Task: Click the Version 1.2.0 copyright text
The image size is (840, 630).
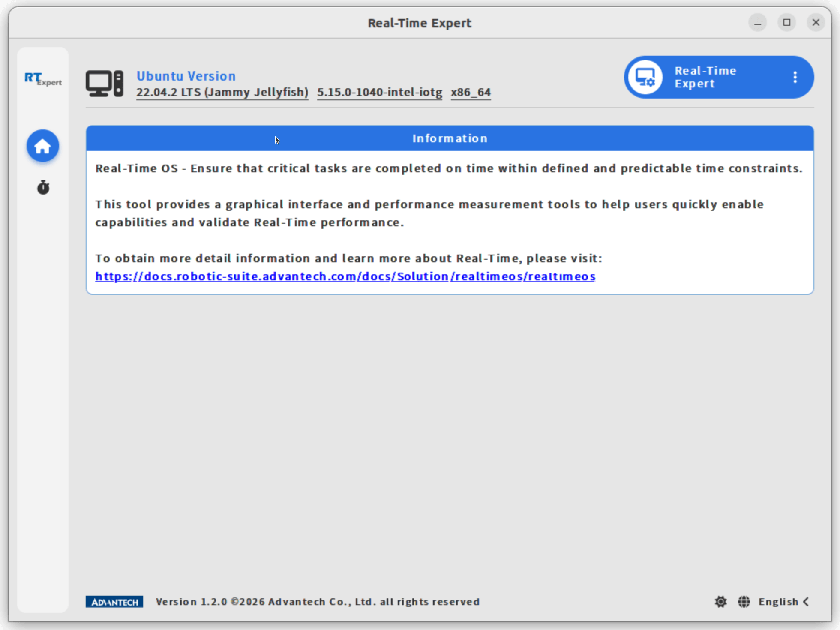Action: pyautogui.click(x=318, y=601)
